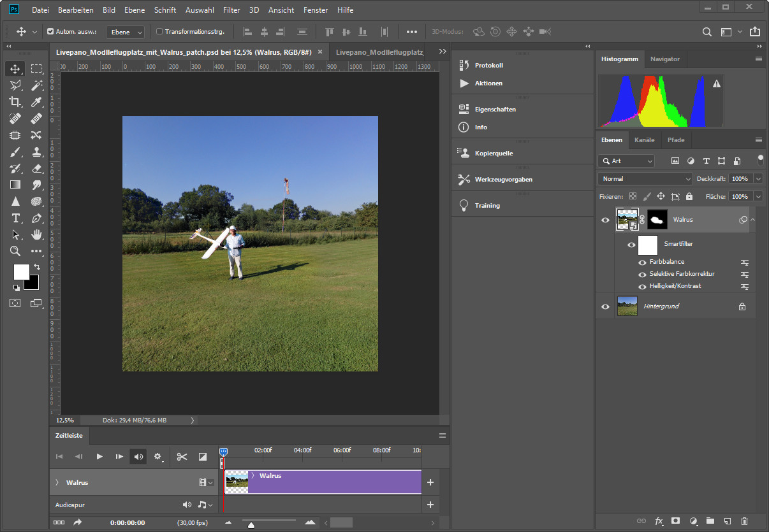Open the Ebene auto-select dropdown

coord(125,32)
